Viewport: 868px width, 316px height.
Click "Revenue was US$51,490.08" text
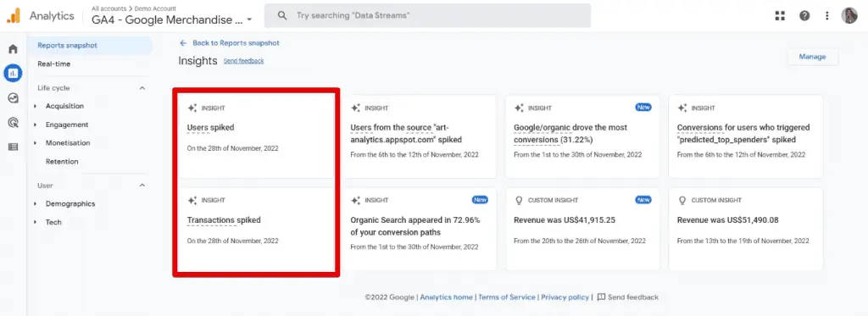728,220
